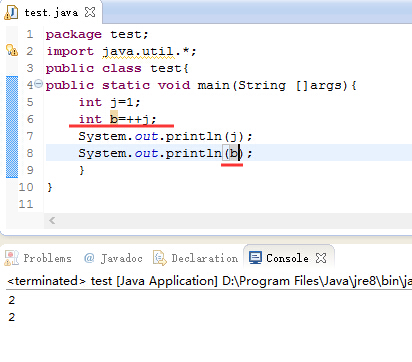This screenshot has height=362, width=412.
Task: Click the horizontal scrollbar left arrow in editor
Action: 52,220
